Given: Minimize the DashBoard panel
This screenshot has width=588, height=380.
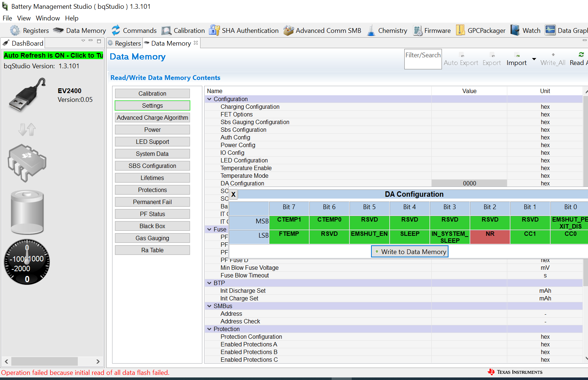Looking at the screenshot, I should [91, 41].
